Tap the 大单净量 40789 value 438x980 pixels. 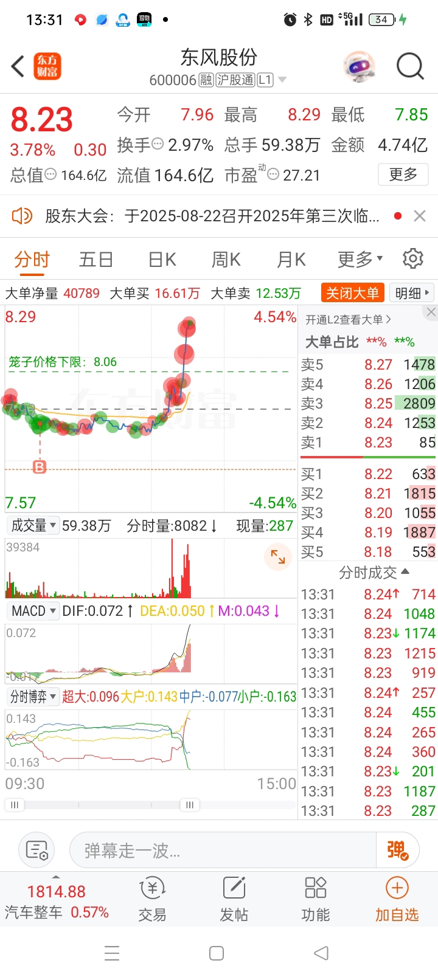[82, 294]
